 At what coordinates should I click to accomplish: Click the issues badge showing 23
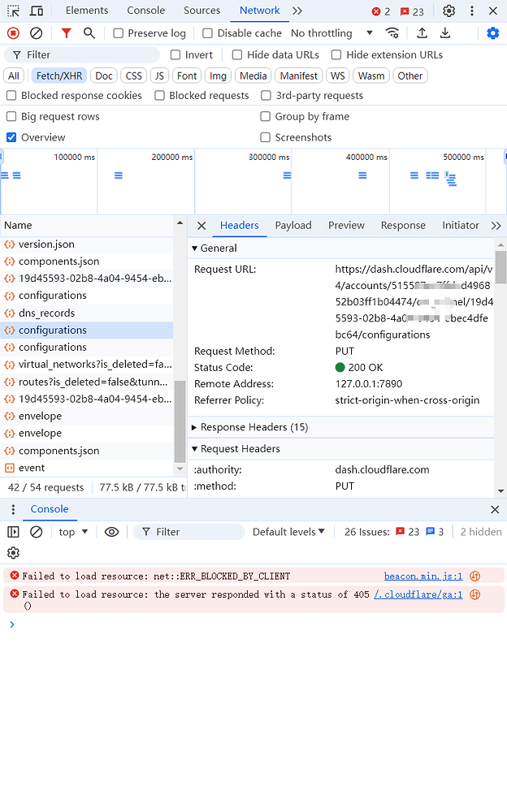pyautogui.click(x=412, y=11)
